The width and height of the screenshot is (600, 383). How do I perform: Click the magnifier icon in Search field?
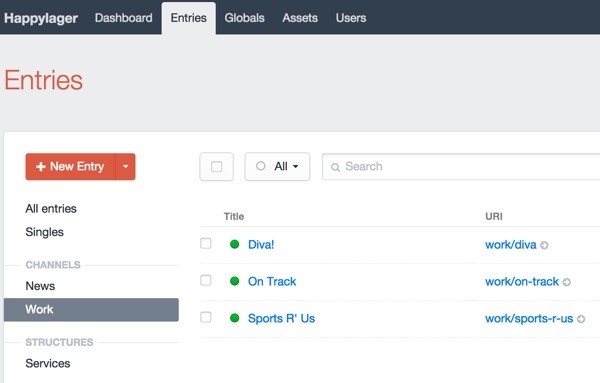(x=336, y=167)
